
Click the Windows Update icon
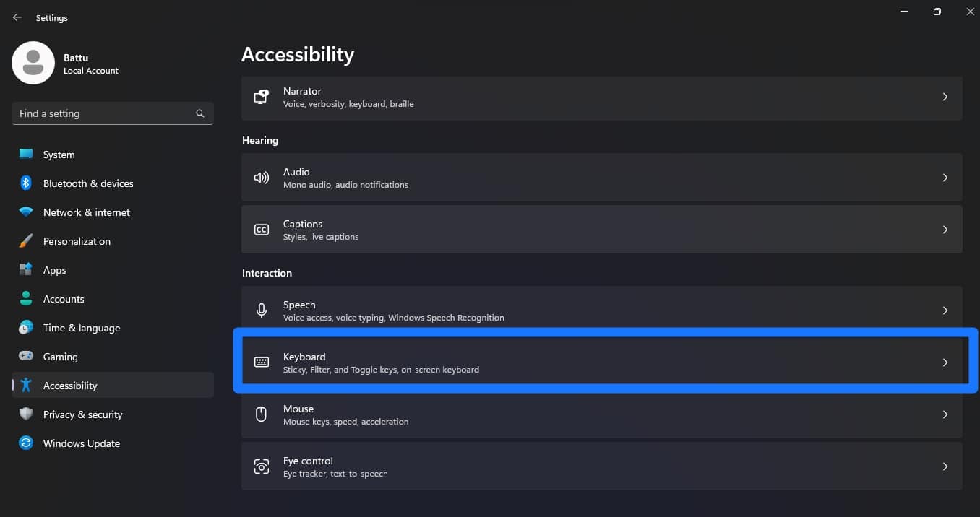coord(26,443)
